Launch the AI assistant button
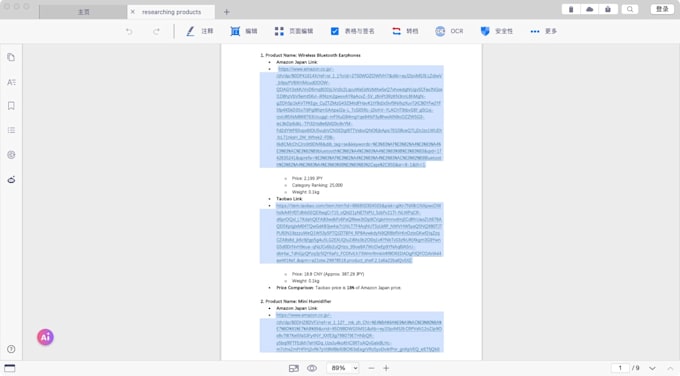680x376 pixels. (x=45, y=337)
